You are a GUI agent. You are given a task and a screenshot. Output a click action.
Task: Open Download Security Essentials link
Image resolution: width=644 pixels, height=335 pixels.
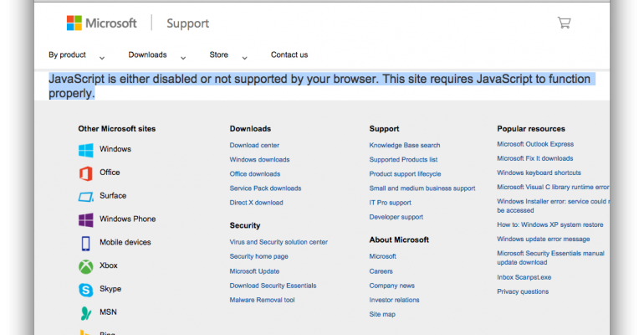(x=273, y=286)
